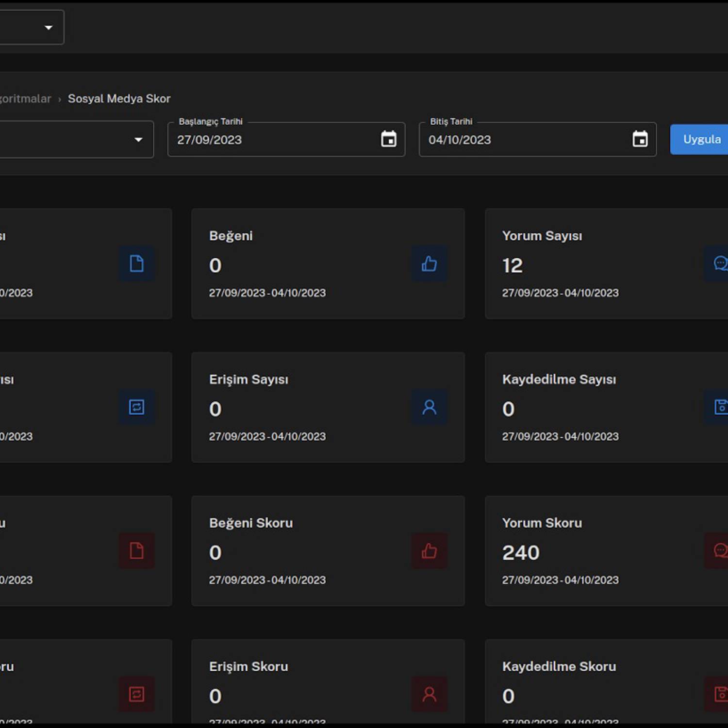Click the Bitiş Tarihi date field 04/10/2023
The height and width of the screenshot is (728, 728).
pyautogui.click(x=524, y=140)
